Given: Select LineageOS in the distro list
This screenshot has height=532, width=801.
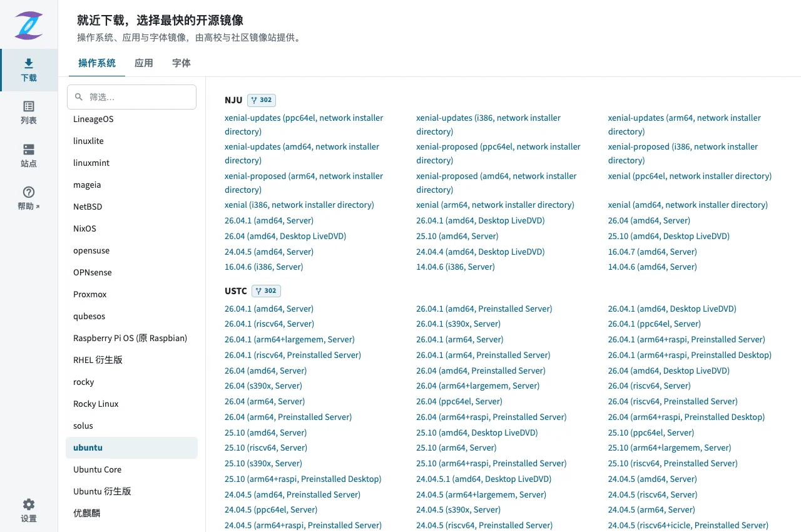Looking at the screenshot, I should click(x=131, y=119).
